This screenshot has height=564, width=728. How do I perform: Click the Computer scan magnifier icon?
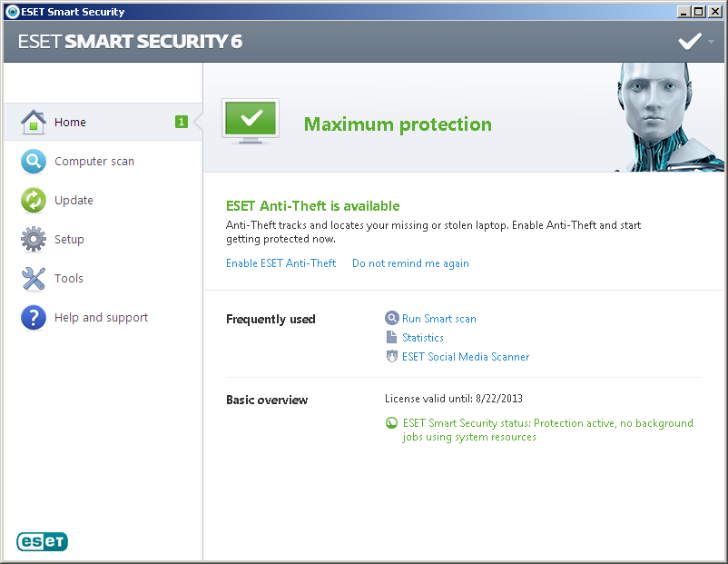click(x=34, y=162)
